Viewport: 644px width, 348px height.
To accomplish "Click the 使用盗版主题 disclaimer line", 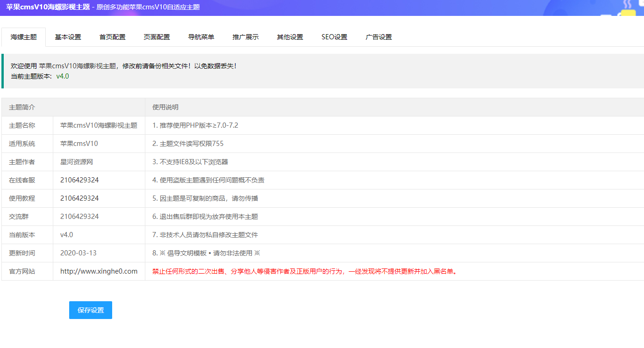I will tap(208, 180).
